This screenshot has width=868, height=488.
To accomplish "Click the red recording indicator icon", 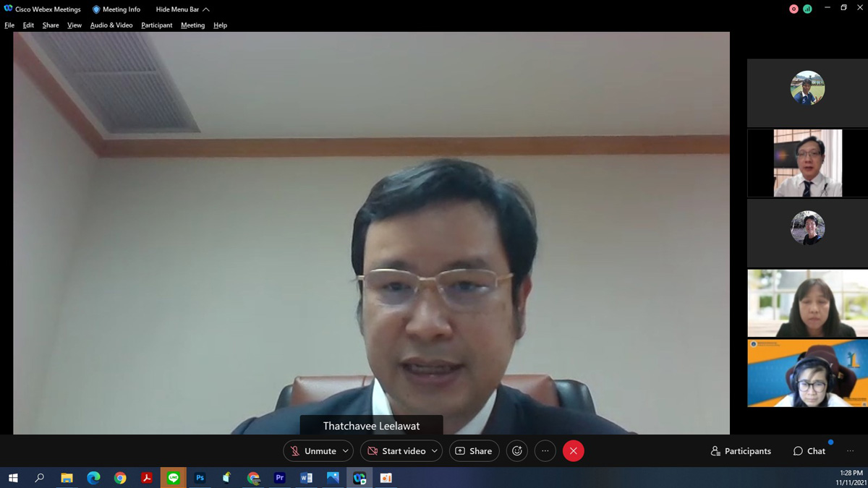I will tap(793, 9).
